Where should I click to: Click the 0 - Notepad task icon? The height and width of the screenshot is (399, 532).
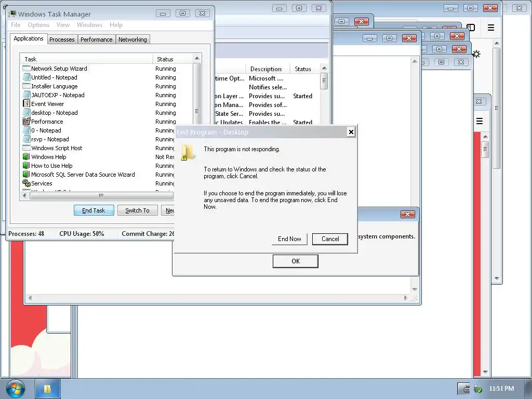[26, 130]
